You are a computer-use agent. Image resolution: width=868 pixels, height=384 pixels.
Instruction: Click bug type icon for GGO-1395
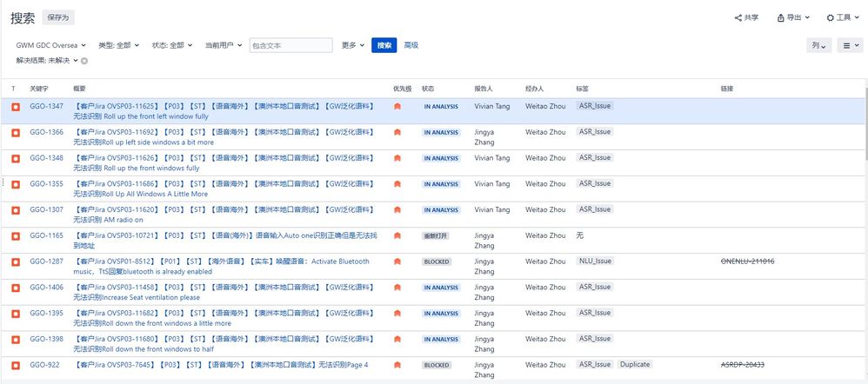16,313
